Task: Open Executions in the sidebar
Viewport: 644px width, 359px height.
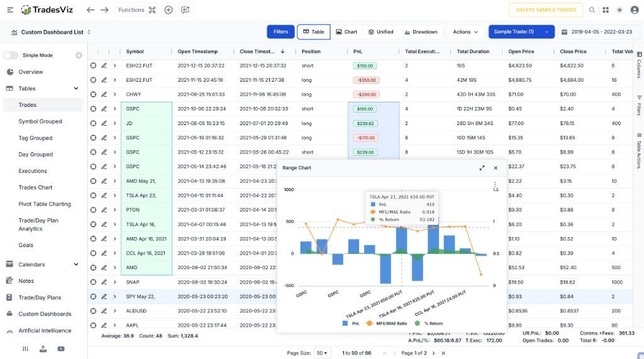Action: coord(33,171)
